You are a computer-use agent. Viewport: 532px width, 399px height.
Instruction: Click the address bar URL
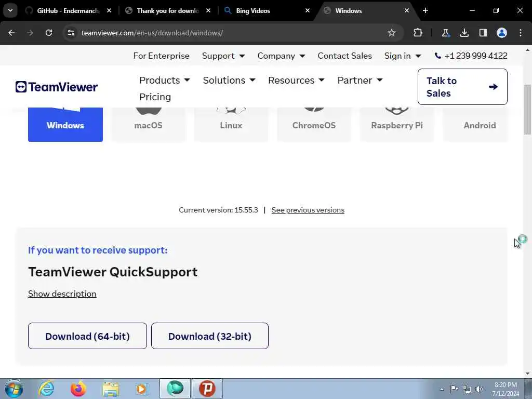pos(152,33)
